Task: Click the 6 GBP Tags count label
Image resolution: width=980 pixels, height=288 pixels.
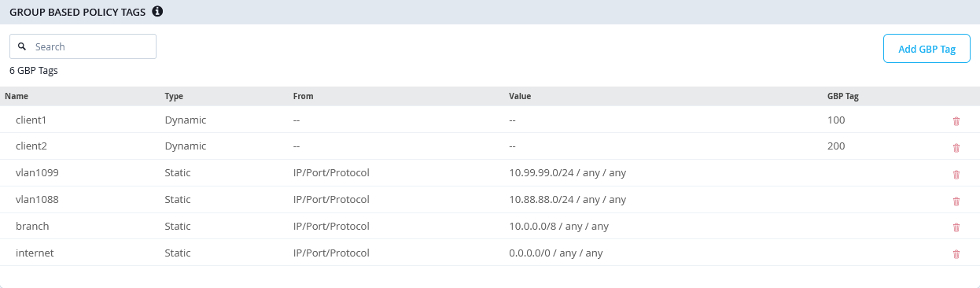Action: coord(34,71)
